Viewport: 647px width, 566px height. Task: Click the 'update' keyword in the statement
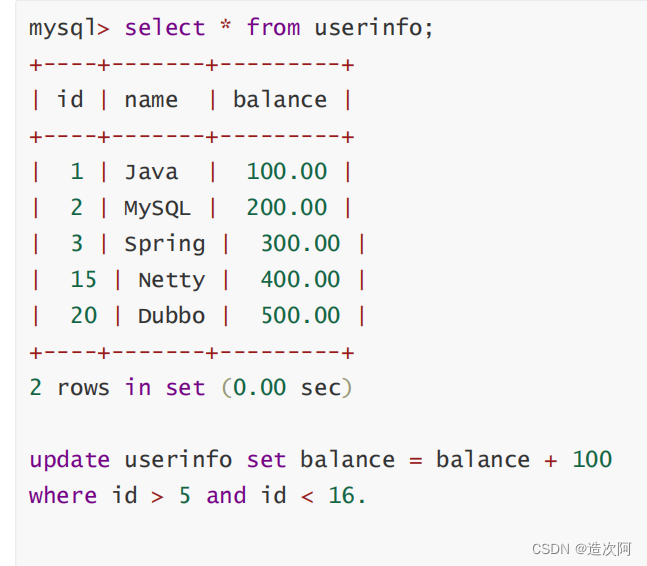coord(69,459)
